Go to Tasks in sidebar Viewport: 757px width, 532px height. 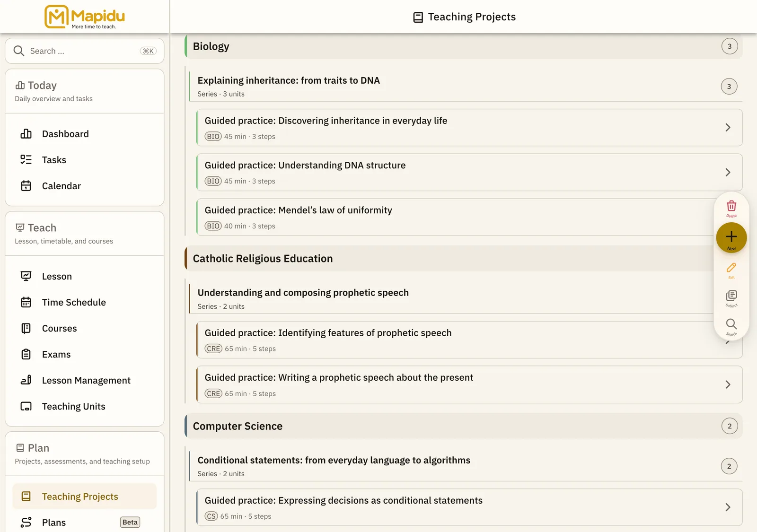point(85,160)
